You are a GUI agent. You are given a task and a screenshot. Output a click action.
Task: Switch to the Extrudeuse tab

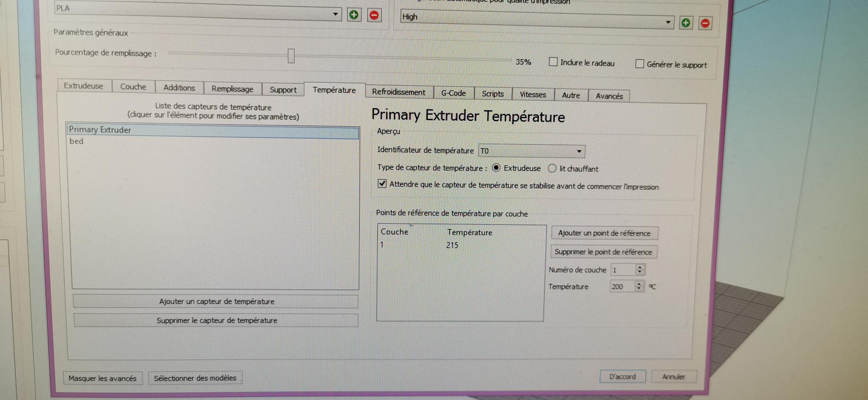point(84,86)
